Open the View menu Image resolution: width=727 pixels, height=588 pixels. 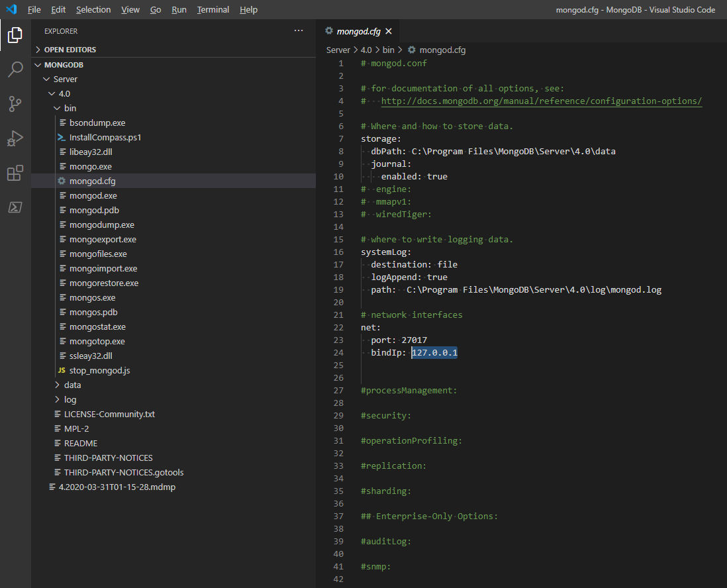coord(130,9)
